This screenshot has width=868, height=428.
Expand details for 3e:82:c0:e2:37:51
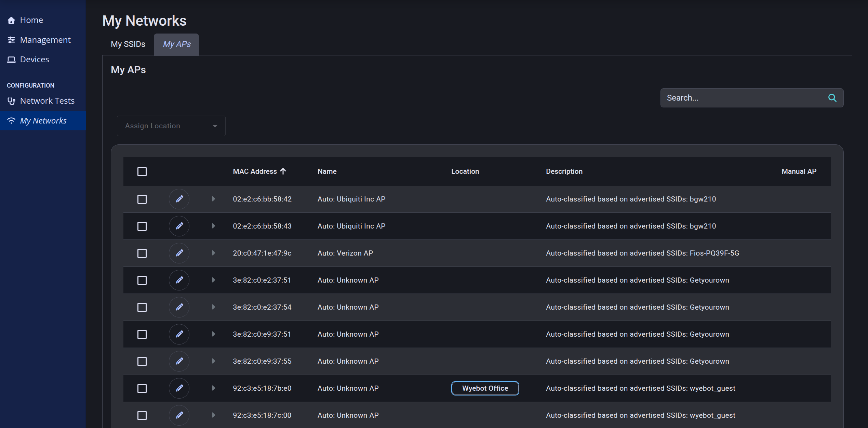point(213,280)
